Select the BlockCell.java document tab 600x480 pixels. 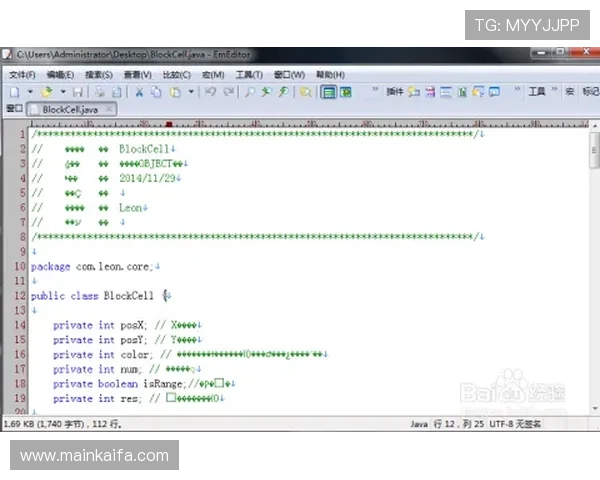pos(72,108)
